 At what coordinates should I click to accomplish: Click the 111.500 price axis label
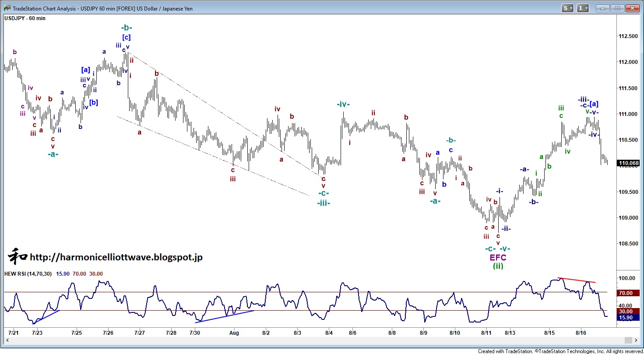(x=627, y=88)
